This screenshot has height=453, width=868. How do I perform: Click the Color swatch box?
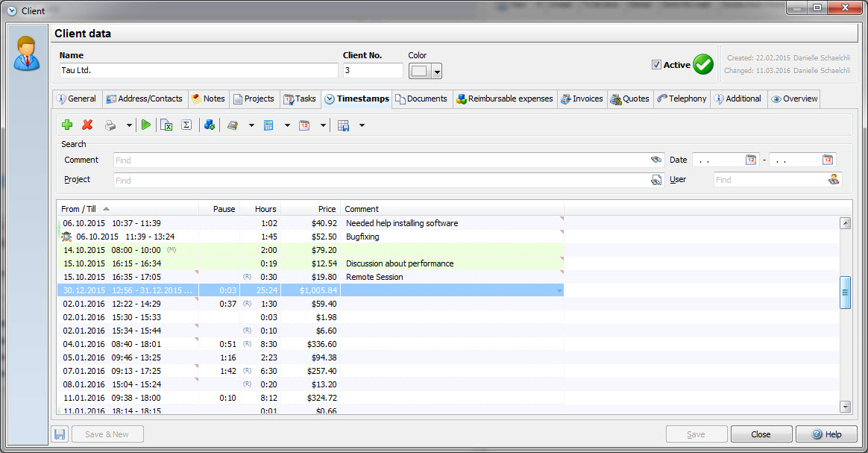tap(419, 71)
